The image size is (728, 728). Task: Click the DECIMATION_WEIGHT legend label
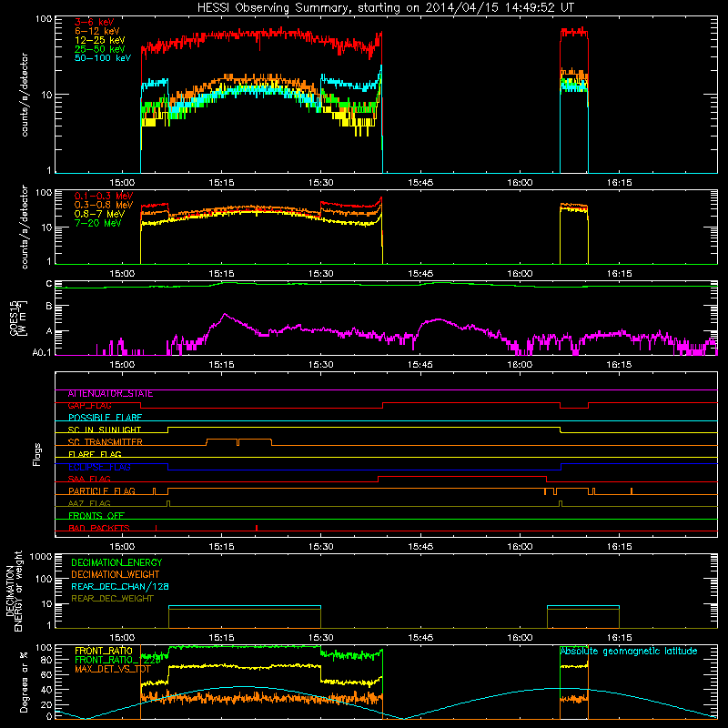click(116, 575)
